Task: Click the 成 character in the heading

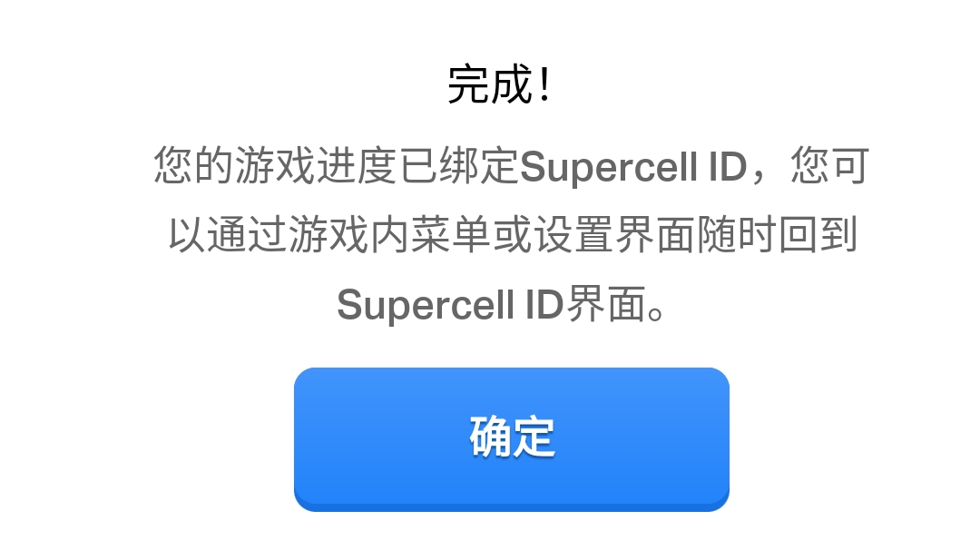Action: click(x=511, y=84)
